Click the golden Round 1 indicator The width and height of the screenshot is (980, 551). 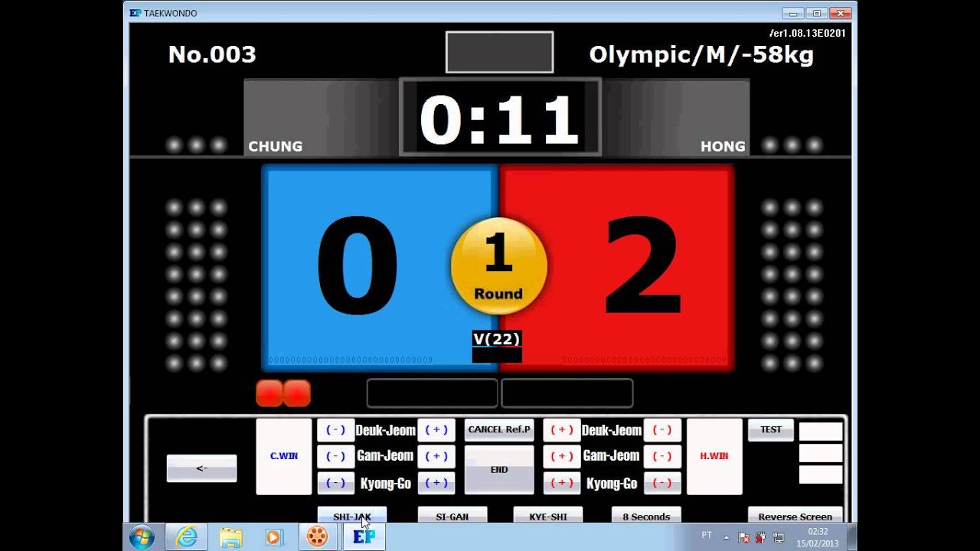(498, 266)
